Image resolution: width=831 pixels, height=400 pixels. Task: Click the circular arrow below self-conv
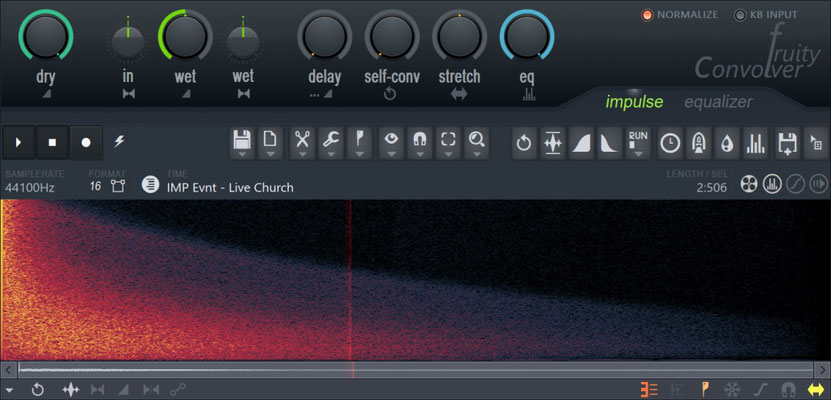point(390,94)
